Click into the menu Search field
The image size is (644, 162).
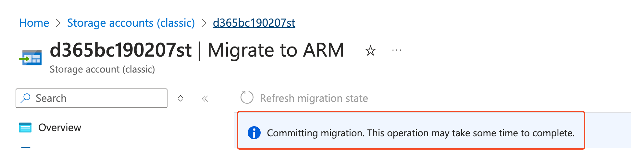tap(97, 98)
